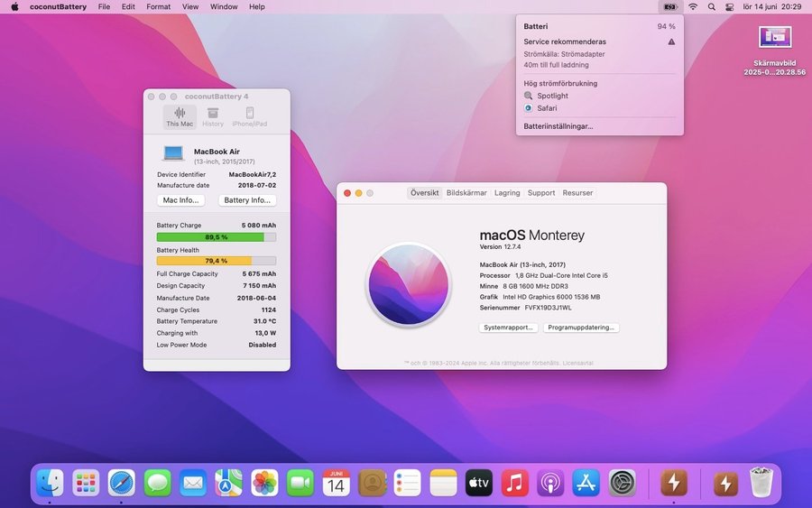
Task: Open FaceTime in the Dock
Action: coord(300,483)
